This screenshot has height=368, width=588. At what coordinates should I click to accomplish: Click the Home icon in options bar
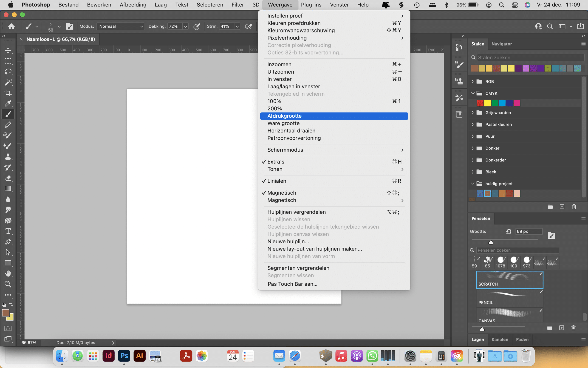point(11,26)
